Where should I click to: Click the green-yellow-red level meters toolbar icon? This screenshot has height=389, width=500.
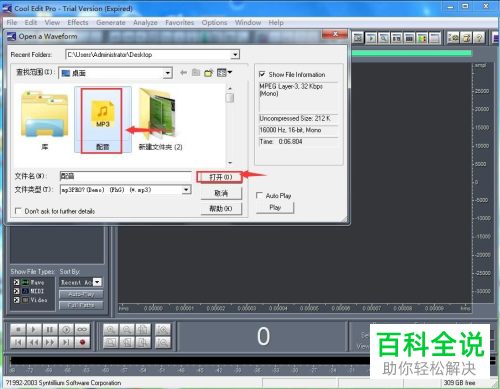[x=422, y=38]
